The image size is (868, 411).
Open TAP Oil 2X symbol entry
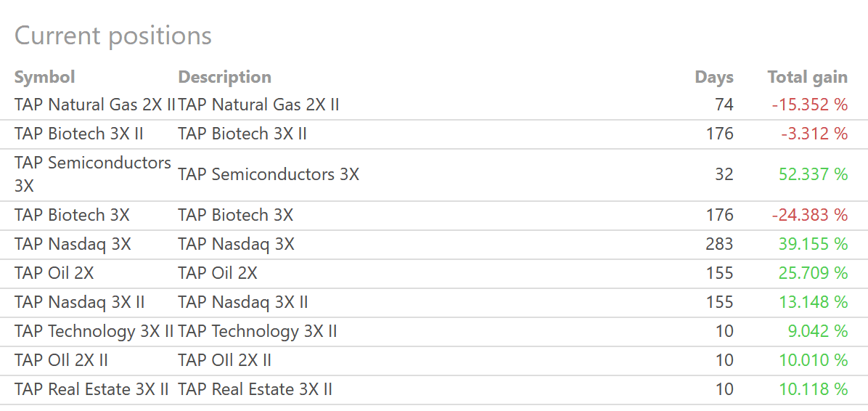pos(54,273)
